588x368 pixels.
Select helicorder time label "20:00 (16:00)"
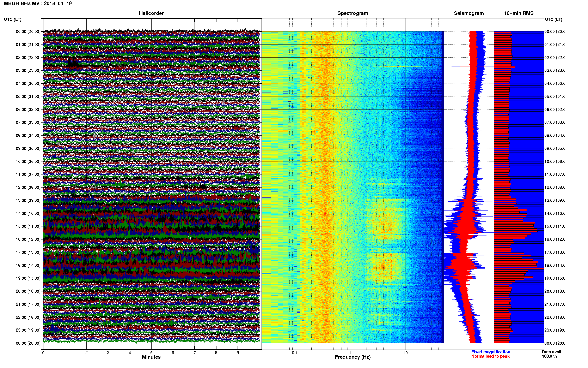click(x=28, y=291)
